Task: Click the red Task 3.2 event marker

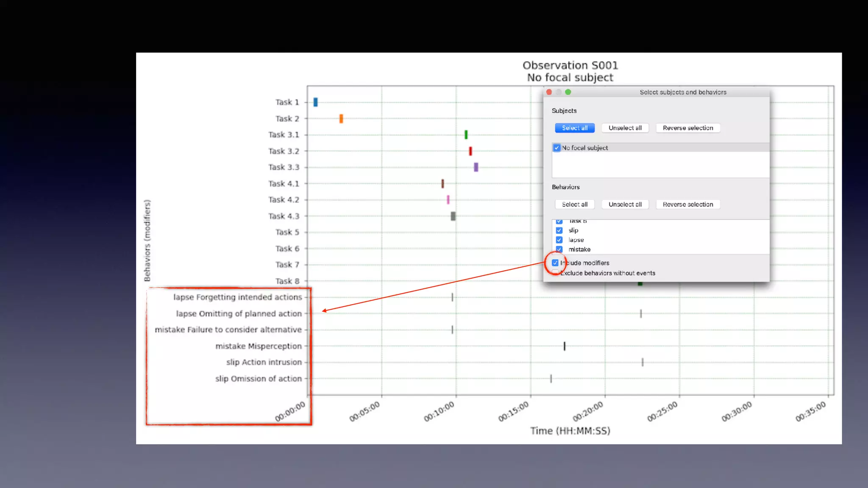Action: (470, 151)
